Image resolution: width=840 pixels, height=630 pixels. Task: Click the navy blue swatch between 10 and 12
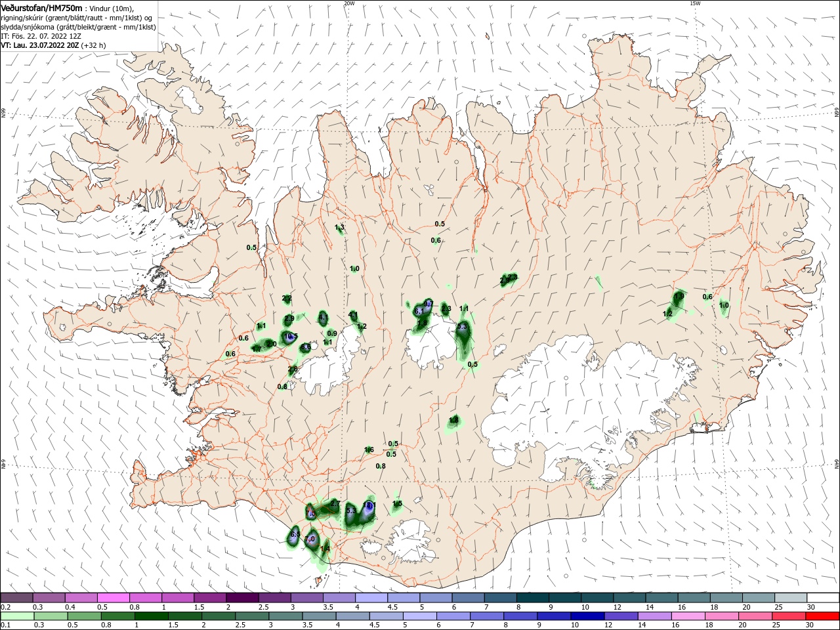[x=586, y=616]
